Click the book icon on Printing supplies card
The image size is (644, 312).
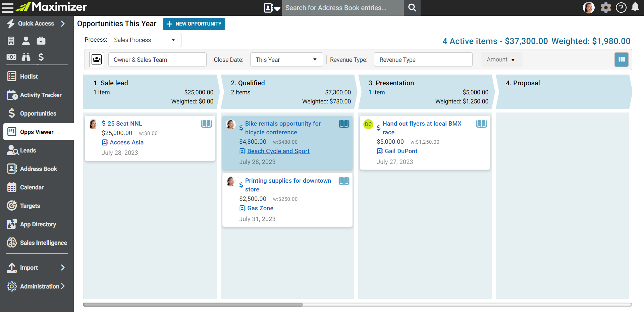click(x=344, y=181)
